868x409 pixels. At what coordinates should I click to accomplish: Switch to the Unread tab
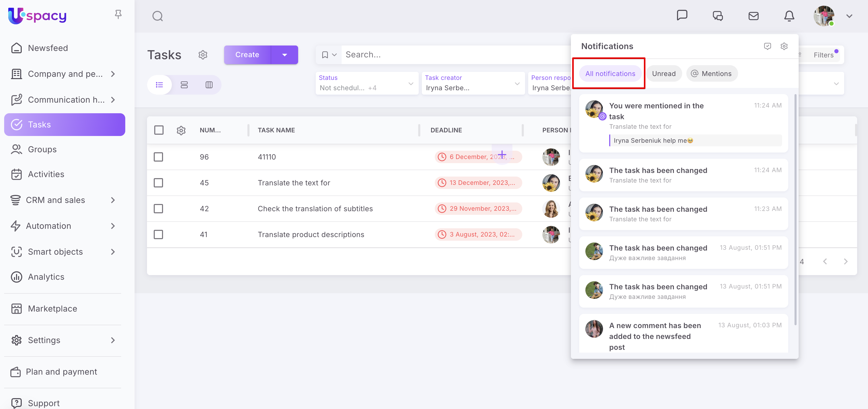pyautogui.click(x=664, y=74)
